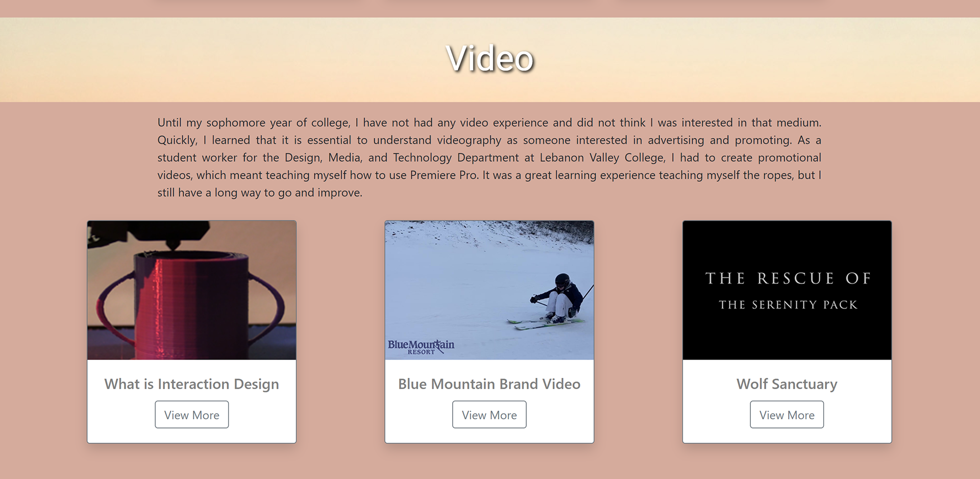Click View More under What is Interaction Design
980x479 pixels.
click(x=191, y=415)
